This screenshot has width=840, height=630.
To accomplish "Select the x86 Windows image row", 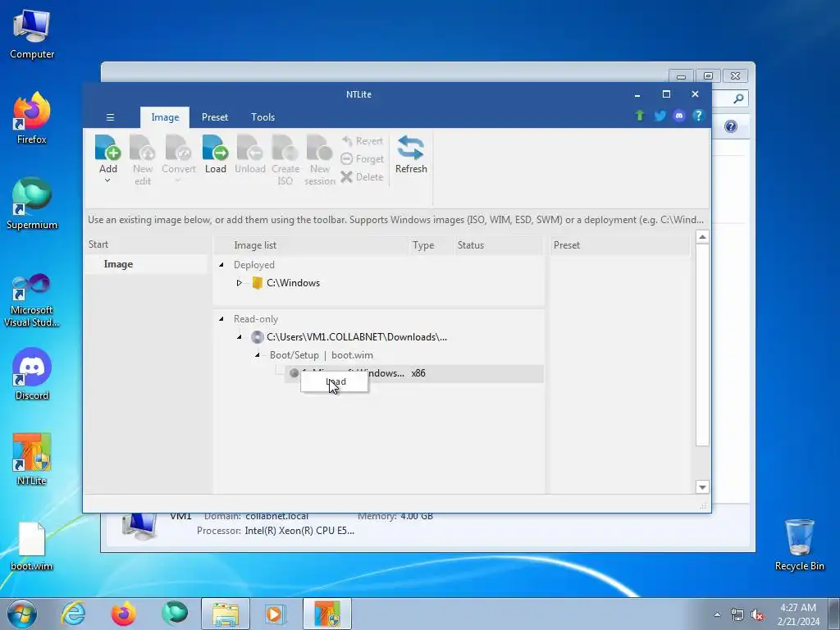I will coord(414,373).
